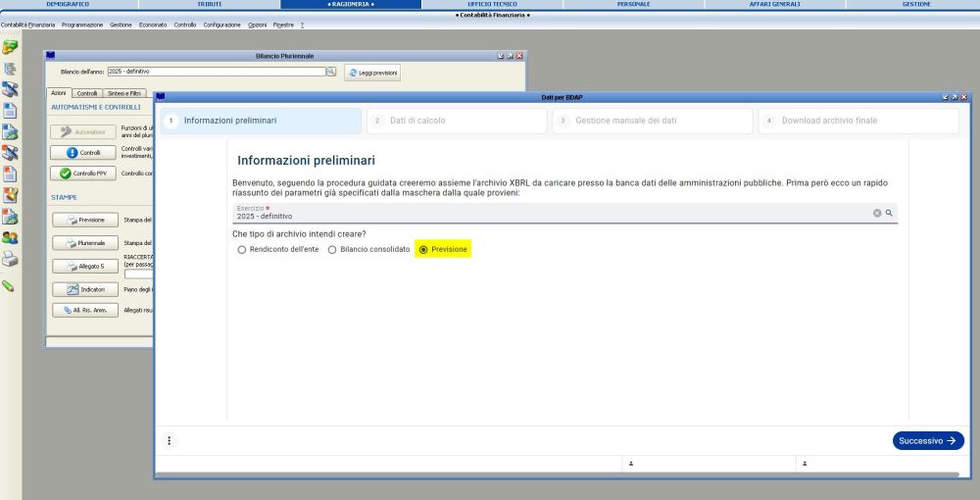Open the Controllo menu
The image size is (980, 500).
tap(185, 25)
